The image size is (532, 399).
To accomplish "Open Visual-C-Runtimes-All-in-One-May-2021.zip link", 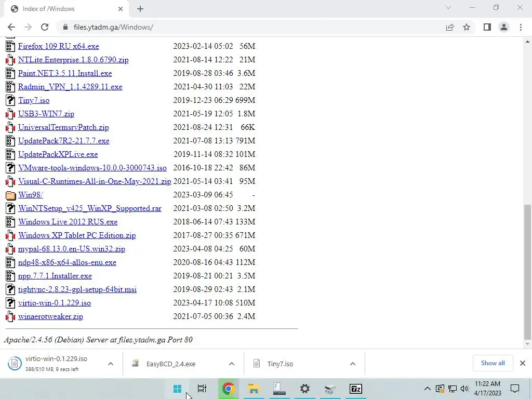I will click(x=95, y=181).
